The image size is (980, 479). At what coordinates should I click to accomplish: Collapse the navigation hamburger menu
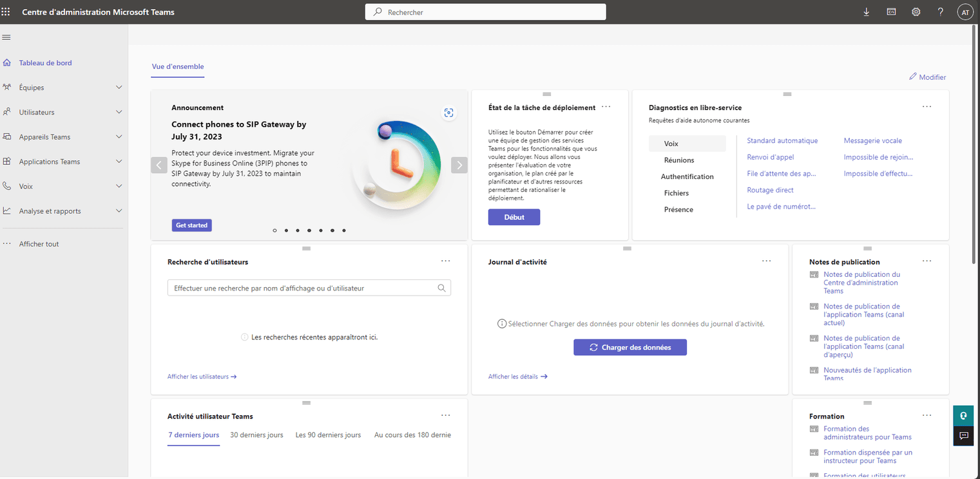[x=6, y=37]
